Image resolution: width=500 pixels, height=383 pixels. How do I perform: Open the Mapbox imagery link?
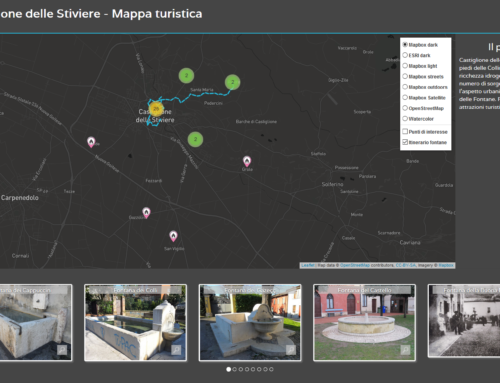(x=446, y=265)
